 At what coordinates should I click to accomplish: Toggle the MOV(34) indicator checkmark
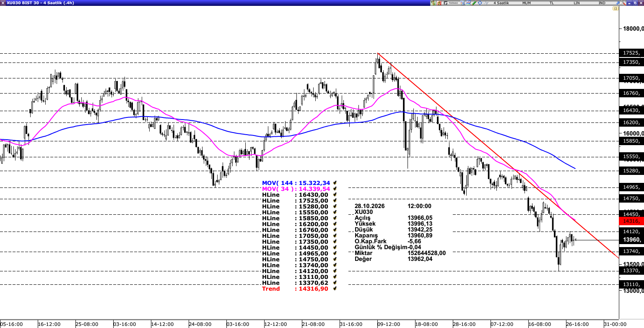click(x=335, y=189)
